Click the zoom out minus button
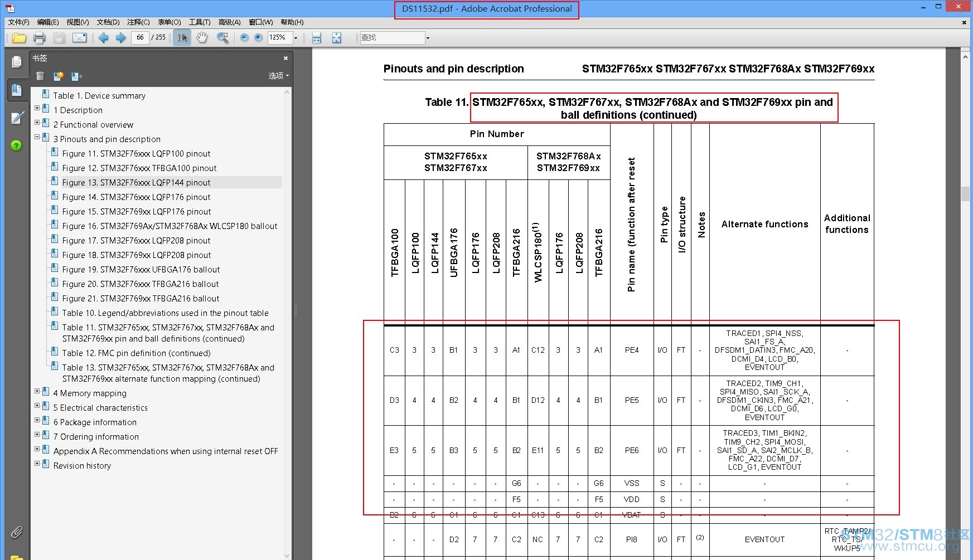Viewport: 973px width, 560px height. [244, 37]
